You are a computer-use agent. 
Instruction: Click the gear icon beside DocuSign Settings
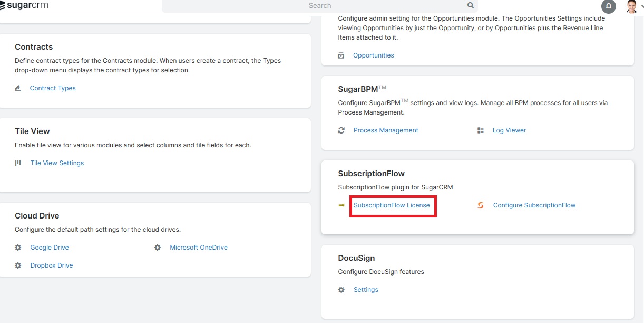tap(341, 289)
